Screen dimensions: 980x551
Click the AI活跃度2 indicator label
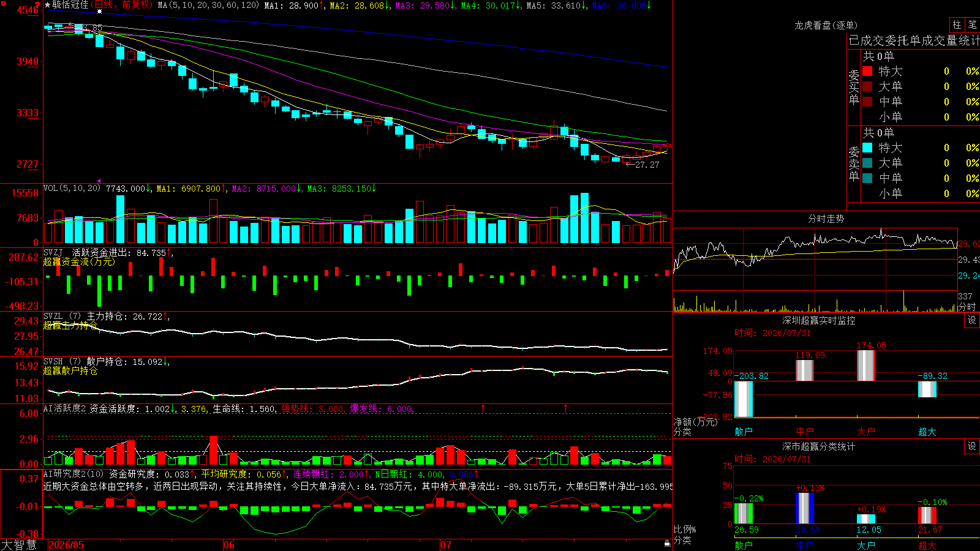[65, 408]
